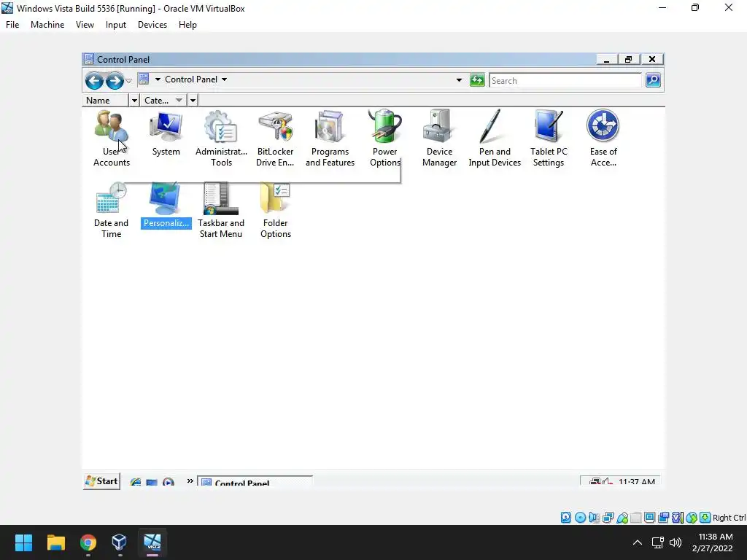Click the green Refresh button
747x560 pixels.
pyautogui.click(x=477, y=80)
